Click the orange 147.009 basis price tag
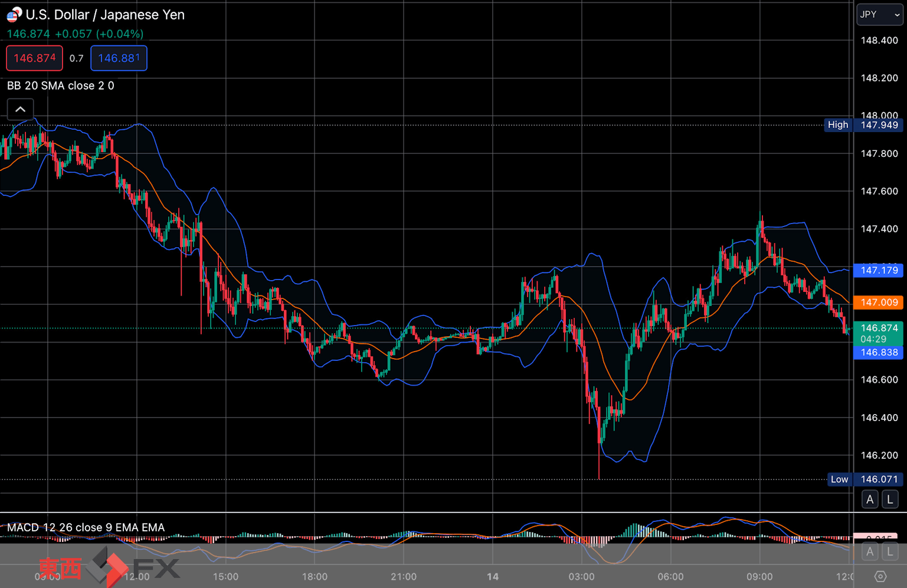Screen dimensions: 907x588 click(878, 302)
